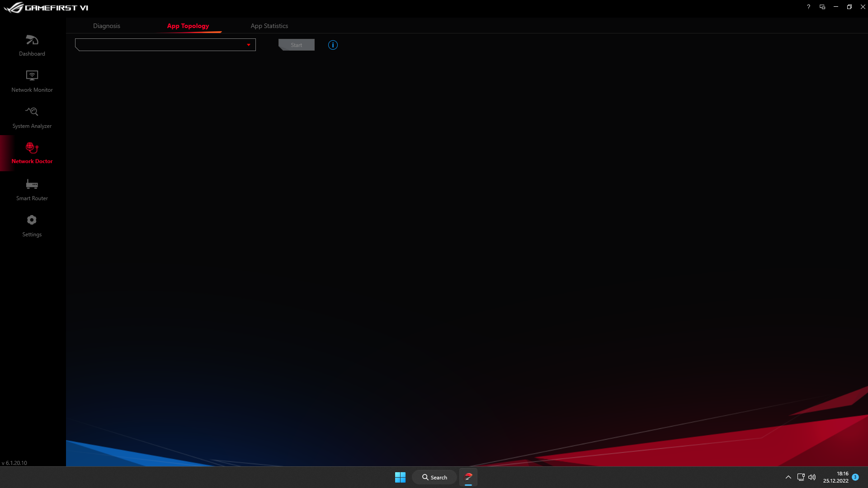
Task: Open Windows Search in taskbar
Action: tap(434, 477)
